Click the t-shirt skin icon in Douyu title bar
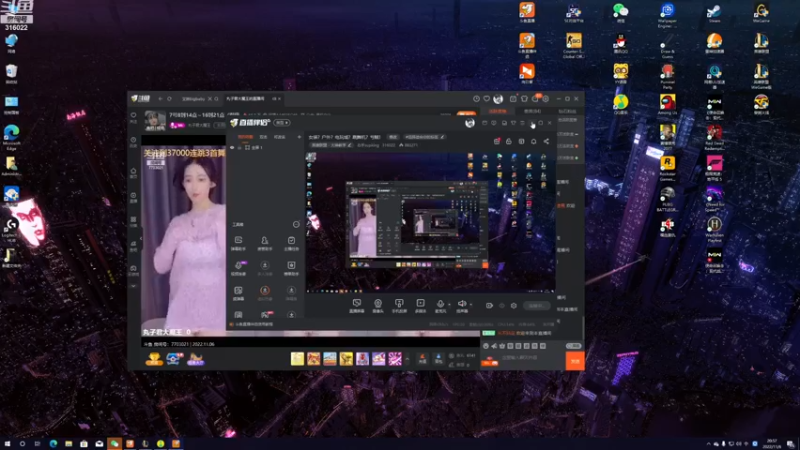 pos(524,98)
